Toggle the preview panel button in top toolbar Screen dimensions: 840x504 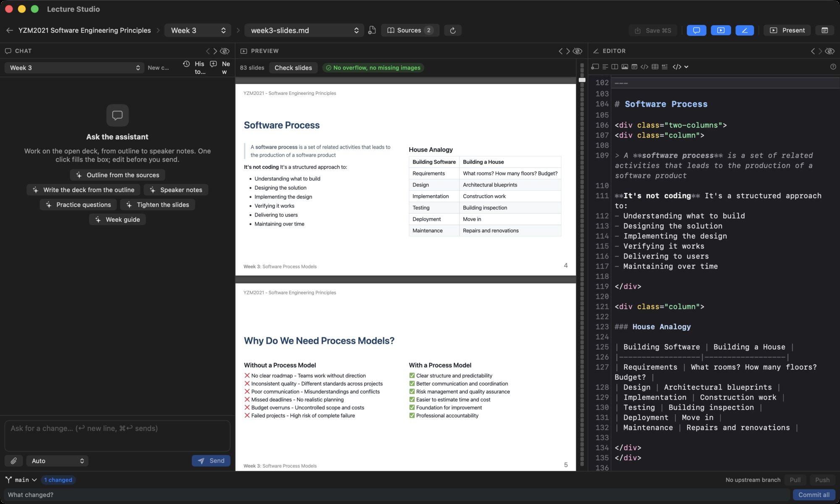pos(721,30)
